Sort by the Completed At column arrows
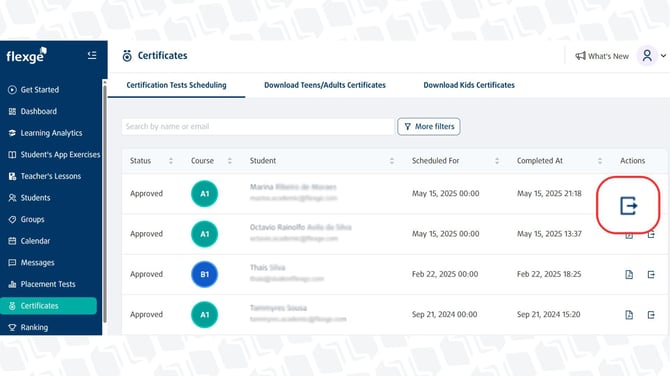 coord(599,161)
